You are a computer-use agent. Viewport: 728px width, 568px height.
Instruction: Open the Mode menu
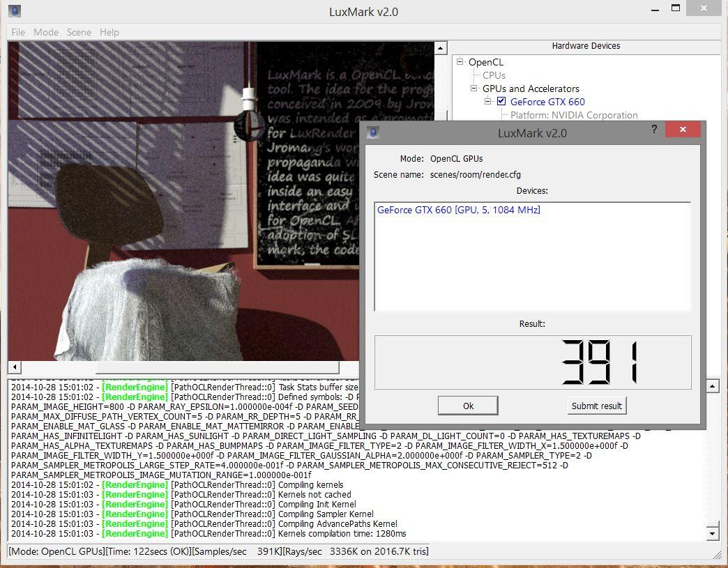pyautogui.click(x=46, y=32)
